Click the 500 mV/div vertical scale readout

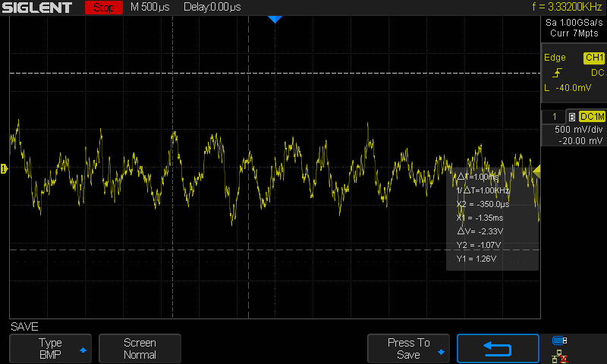pyautogui.click(x=578, y=130)
